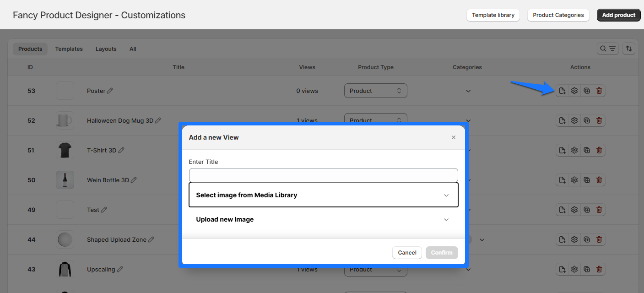This screenshot has width=644, height=293.
Task: Add a view to T-Shirt 3D
Action: click(562, 150)
